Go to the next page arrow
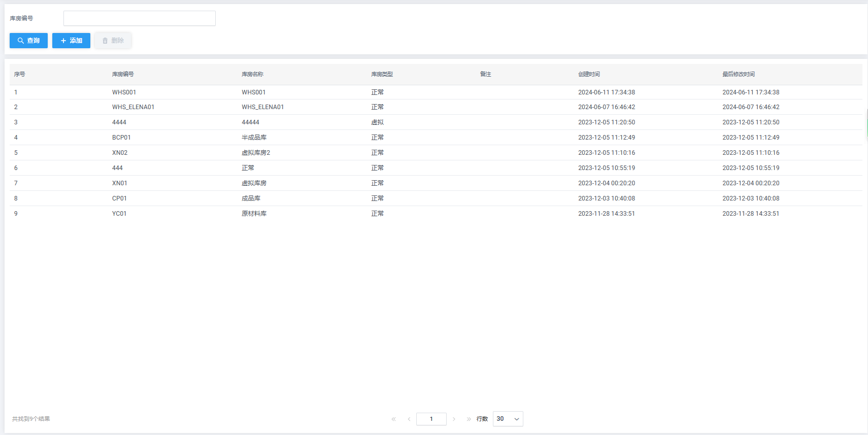The height and width of the screenshot is (435, 868). 454,419
